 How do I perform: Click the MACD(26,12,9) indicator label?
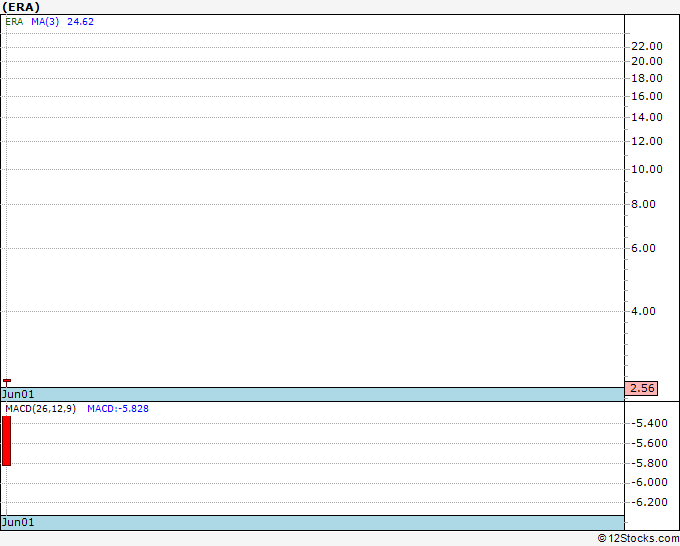pyautogui.click(x=40, y=409)
